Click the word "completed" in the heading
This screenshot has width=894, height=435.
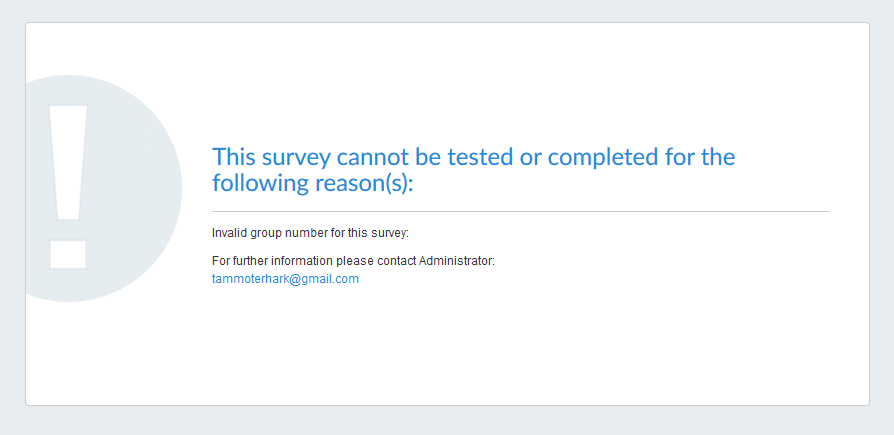click(595, 158)
